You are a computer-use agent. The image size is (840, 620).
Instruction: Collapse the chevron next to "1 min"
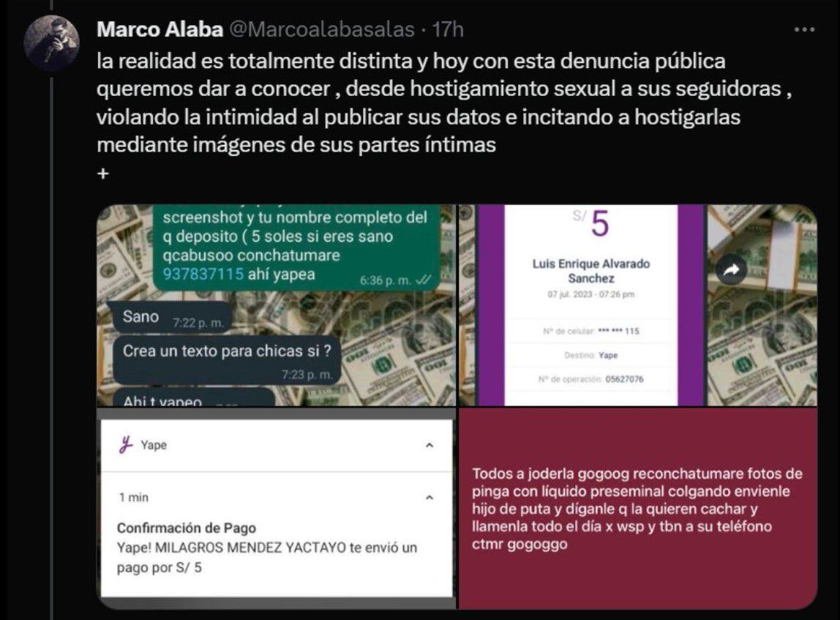(x=430, y=497)
